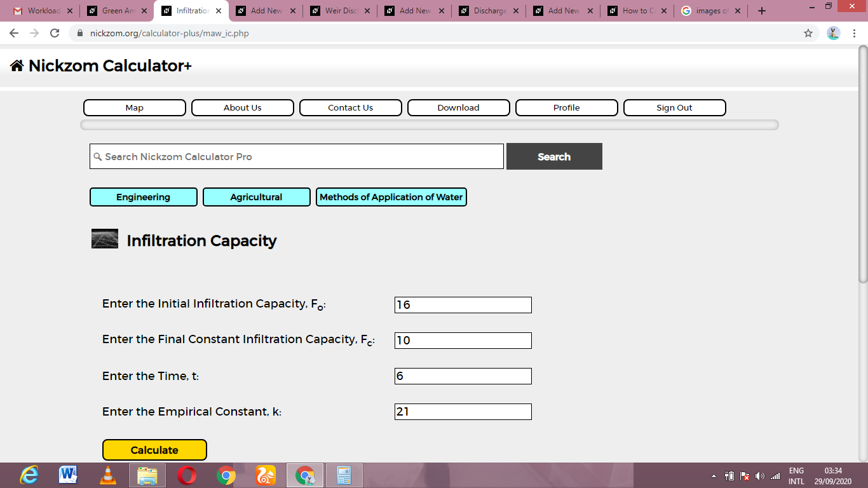Reload the page with refresh icon
The image size is (868, 488).
click(55, 33)
